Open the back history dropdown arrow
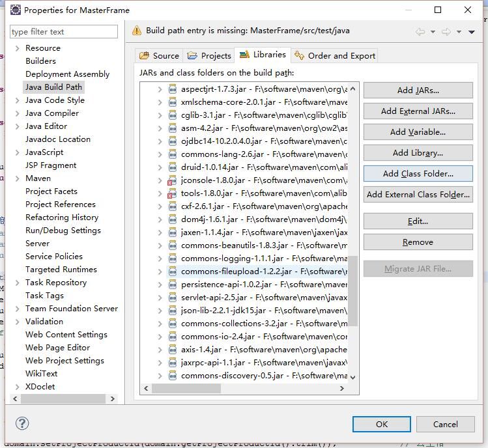Viewport: 488px width, 448px height. (433, 32)
